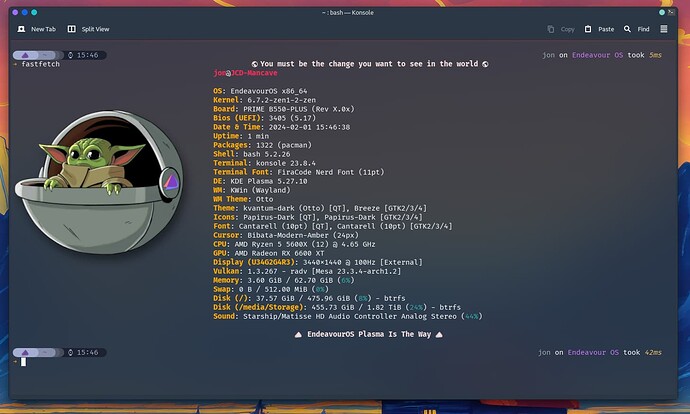
Task: Click the New Tab icon in Konsole toolbar
Action: pos(21,29)
